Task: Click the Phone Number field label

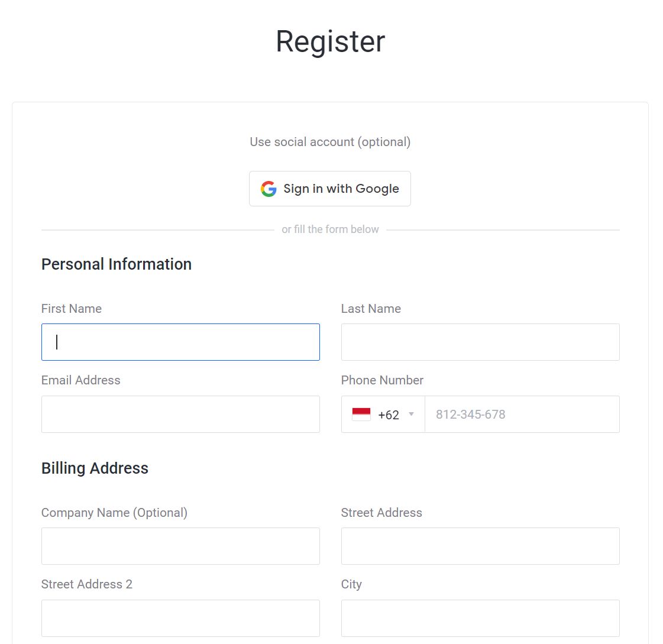Action: 382,380
